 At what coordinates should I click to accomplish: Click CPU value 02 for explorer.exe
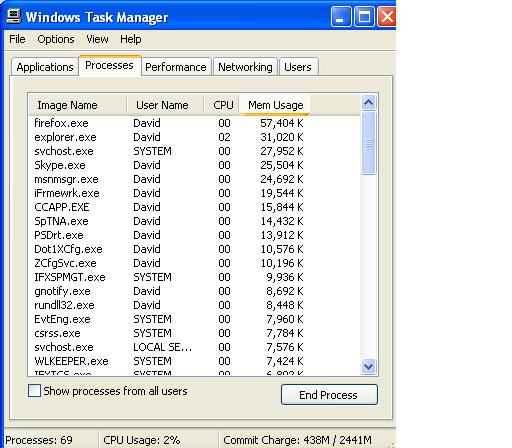pos(224,137)
